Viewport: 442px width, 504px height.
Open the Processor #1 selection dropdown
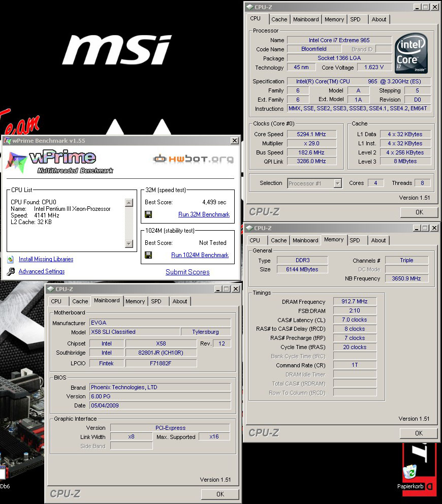click(x=337, y=183)
